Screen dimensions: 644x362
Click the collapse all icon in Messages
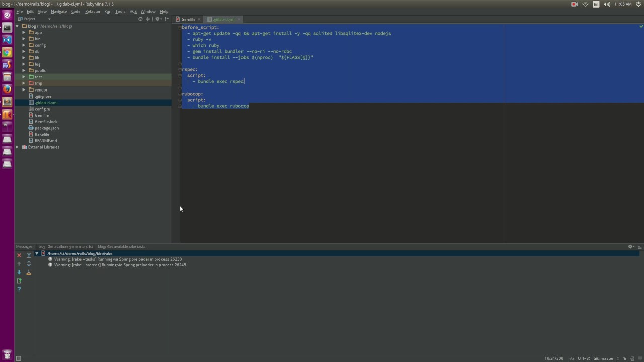point(29,263)
